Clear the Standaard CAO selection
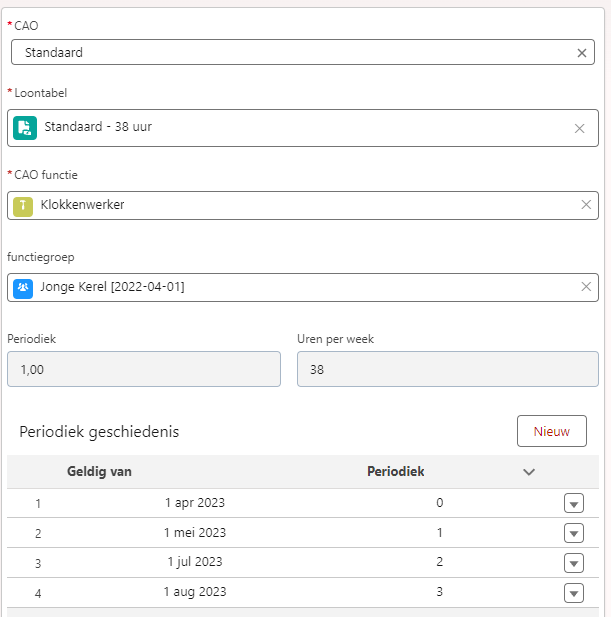The height and width of the screenshot is (617, 611). [x=581, y=53]
